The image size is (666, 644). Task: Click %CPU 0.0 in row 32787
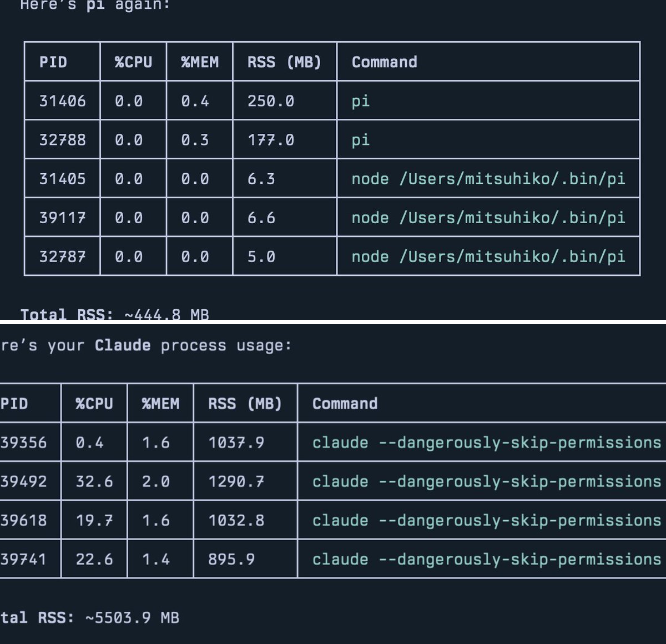tap(129, 256)
